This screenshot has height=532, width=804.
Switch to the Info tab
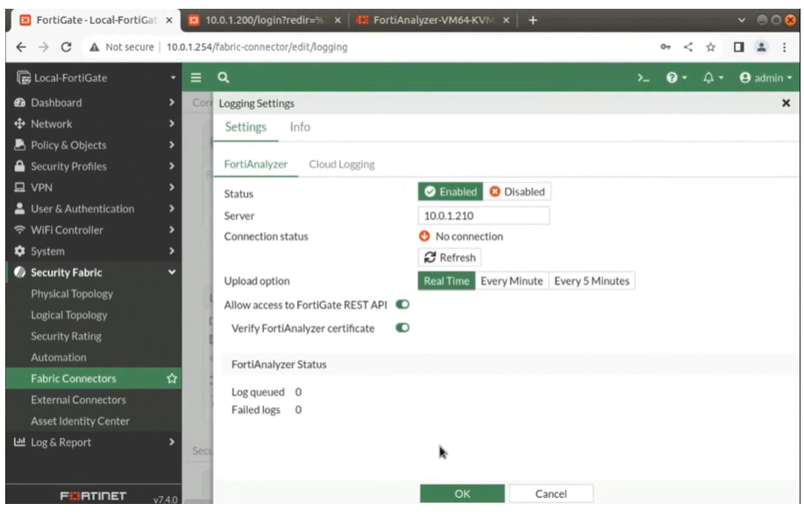tap(300, 127)
